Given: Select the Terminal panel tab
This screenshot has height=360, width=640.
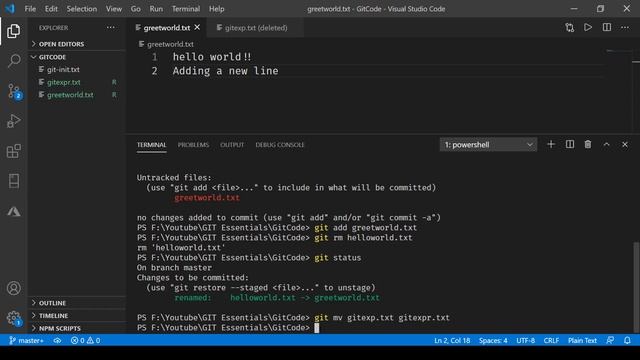Looking at the screenshot, I should 151,145.
